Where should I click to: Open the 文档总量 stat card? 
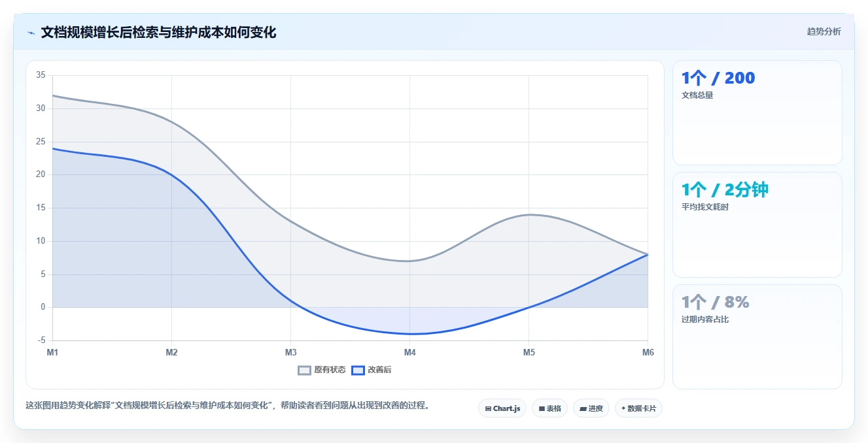[757, 113]
